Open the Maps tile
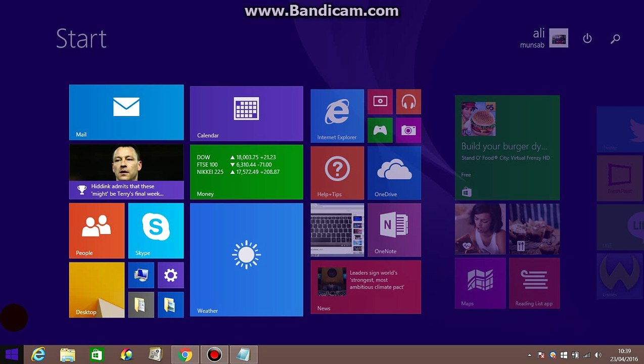Screen dimensions: 644x364 point(480,283)
